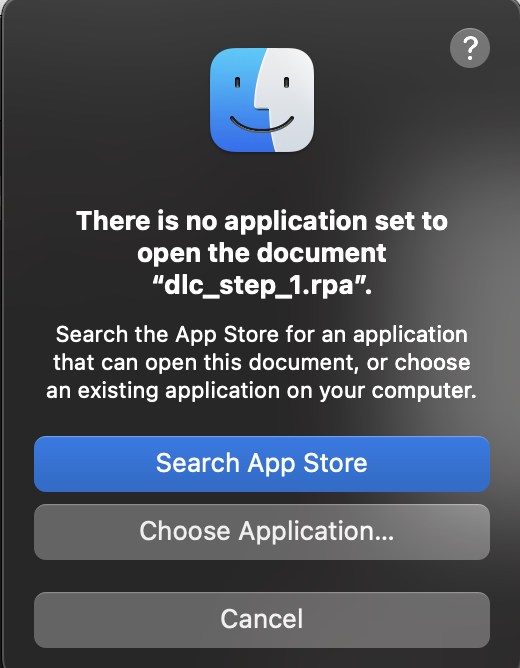520x668 pixels.
Task: Click the Search App Store button
Action: coord(262,464)
